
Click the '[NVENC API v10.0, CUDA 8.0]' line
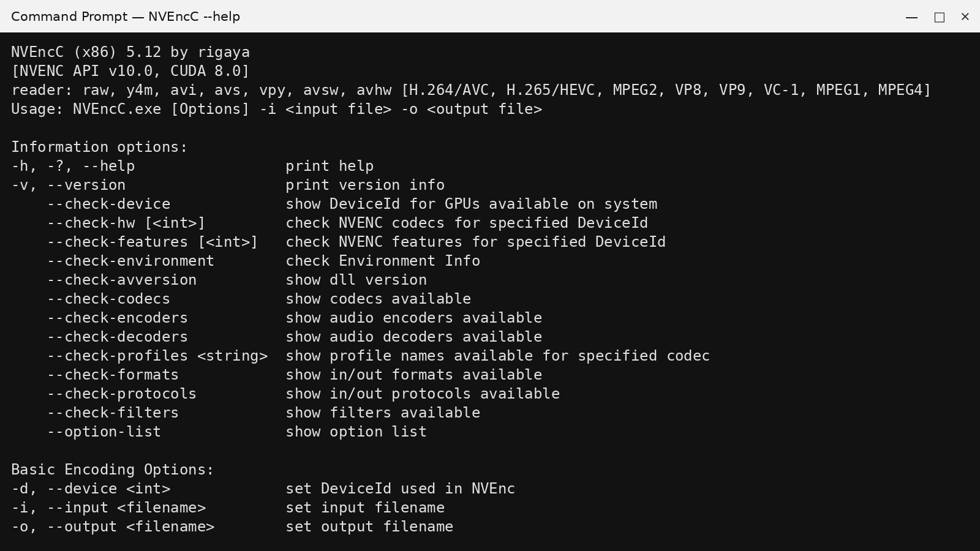(x=130, y=71)
